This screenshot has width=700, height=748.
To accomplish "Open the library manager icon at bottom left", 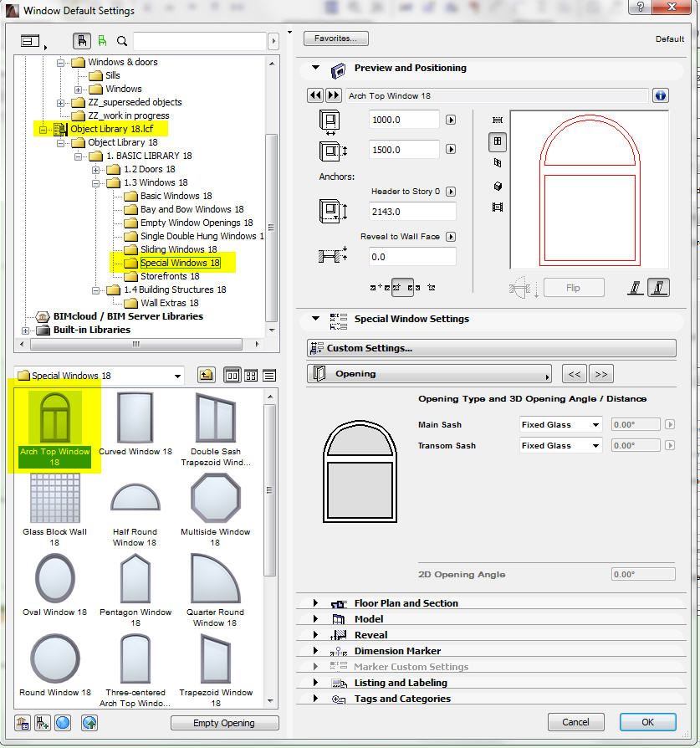I will [23, 723].
